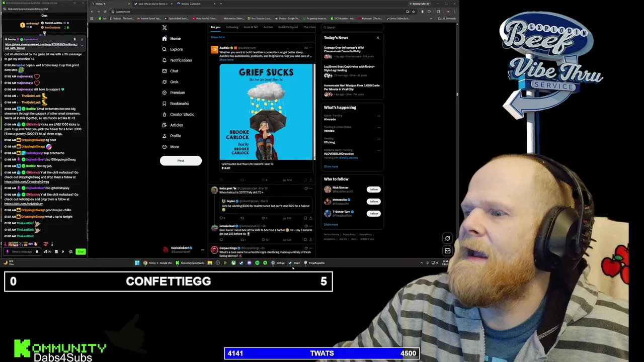
Task: Open the Home icon in X sidebar
Action: click(164, 39)
